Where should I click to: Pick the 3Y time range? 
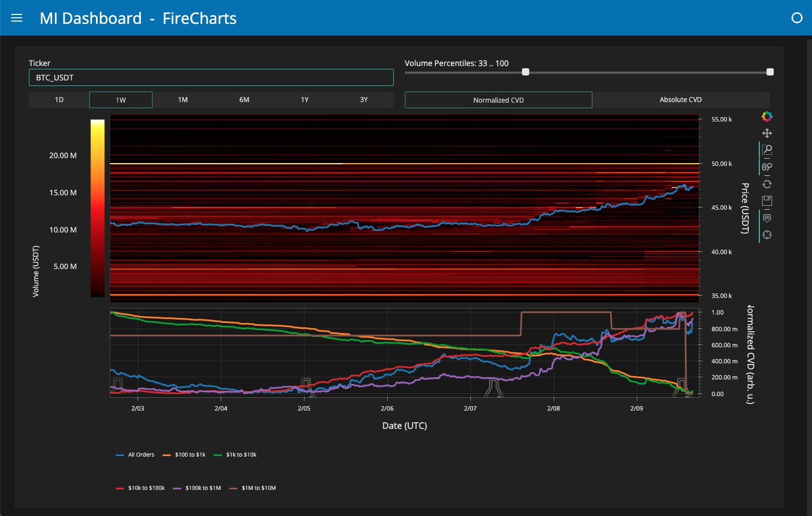[x=364, y=100]
